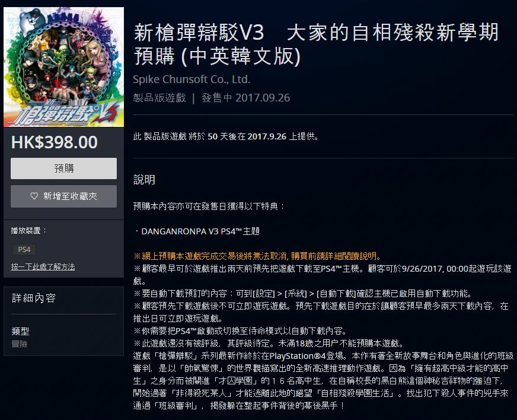The width and height of the screenshot is (517, 420).
Task: Click publisher name Spike Chunsoft Co., Ltd.
Action: (x=192, y=79)
